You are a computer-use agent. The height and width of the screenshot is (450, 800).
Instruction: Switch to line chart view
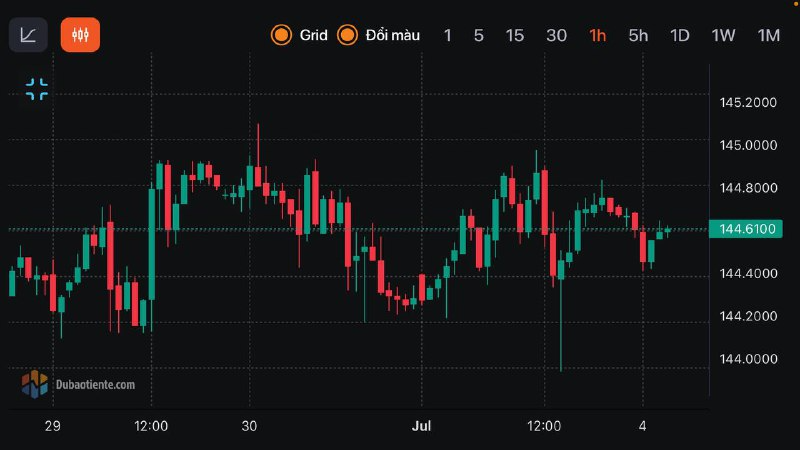coord(28,35)
